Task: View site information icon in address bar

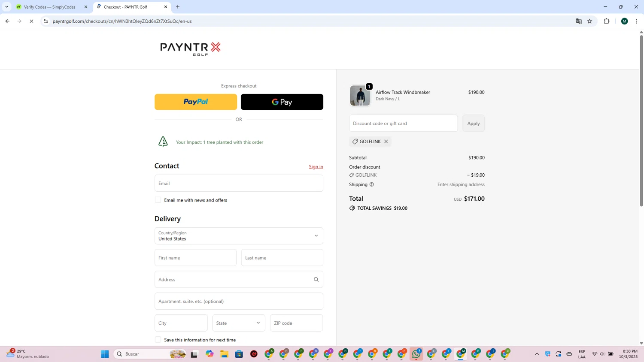Action: (46, 21)
